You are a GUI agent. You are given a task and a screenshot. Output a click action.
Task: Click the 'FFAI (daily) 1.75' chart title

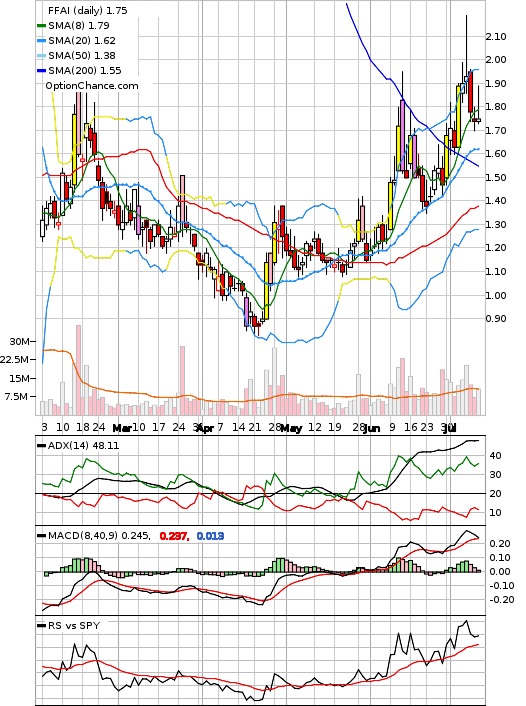tap(88, 10)
